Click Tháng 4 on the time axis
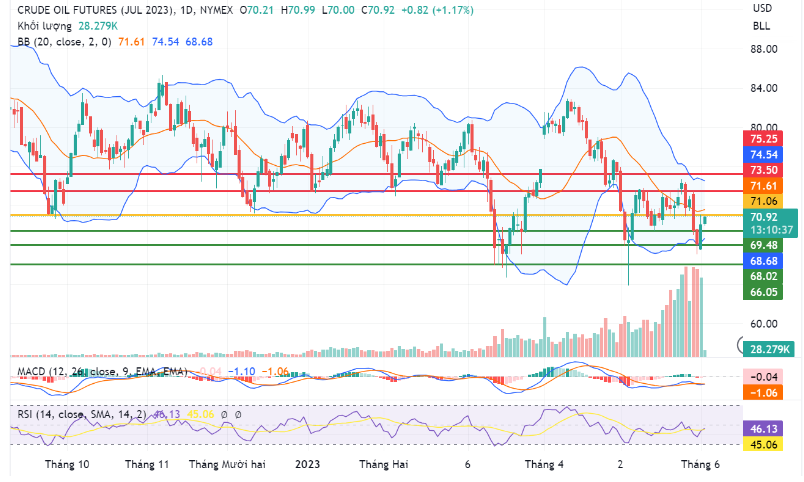The image size is (804, 482). pyautogui.click(x=544, y=465)
